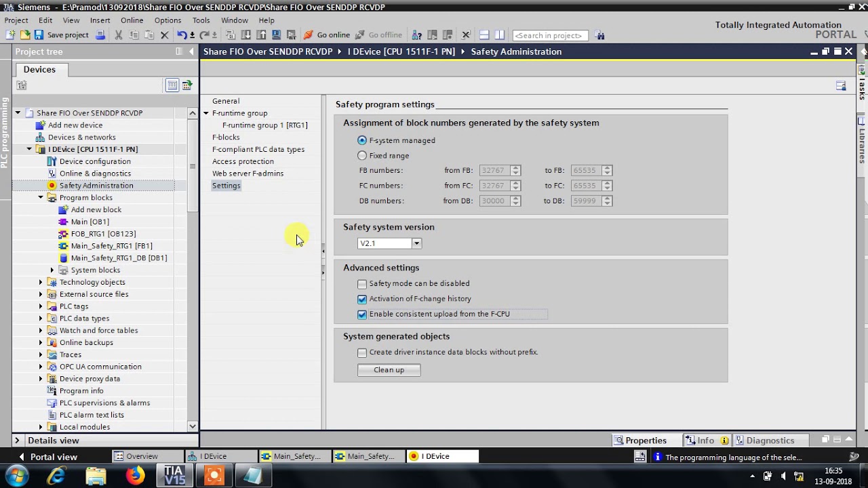The height and width of the screenshot is (488, 868).
Task: Click the New project toolbar icon
Action: [x=10, y=35]
